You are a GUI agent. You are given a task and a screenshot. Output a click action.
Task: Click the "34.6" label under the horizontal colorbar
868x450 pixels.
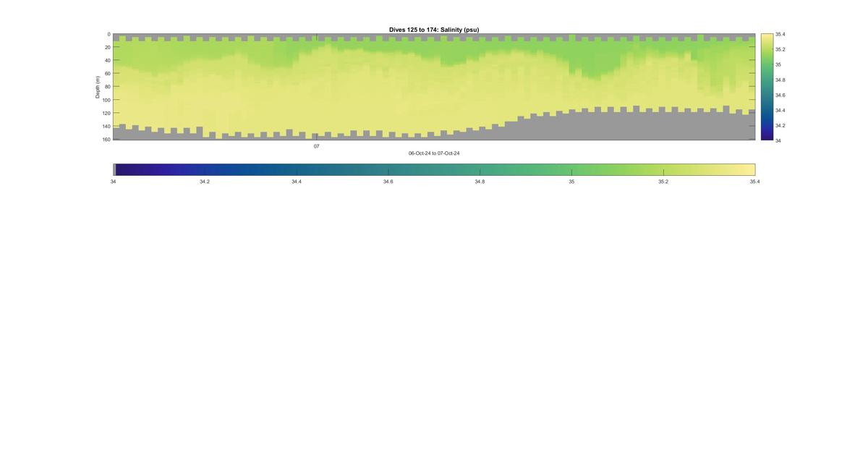388,182
